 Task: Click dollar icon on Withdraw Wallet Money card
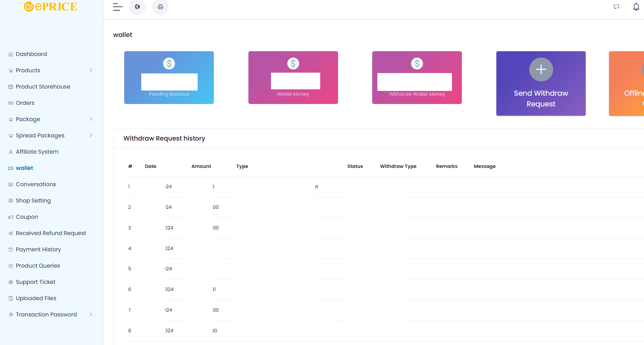(417, 64)
